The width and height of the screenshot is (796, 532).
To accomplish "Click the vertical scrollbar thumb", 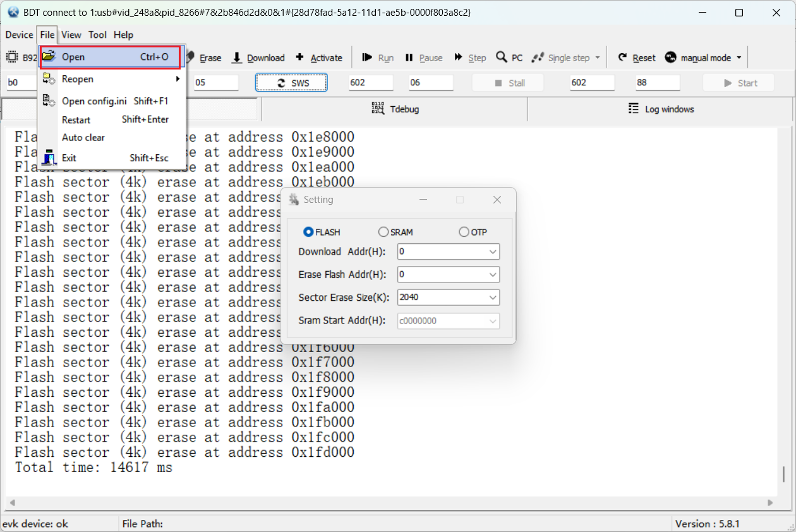I will click(784, 475).
